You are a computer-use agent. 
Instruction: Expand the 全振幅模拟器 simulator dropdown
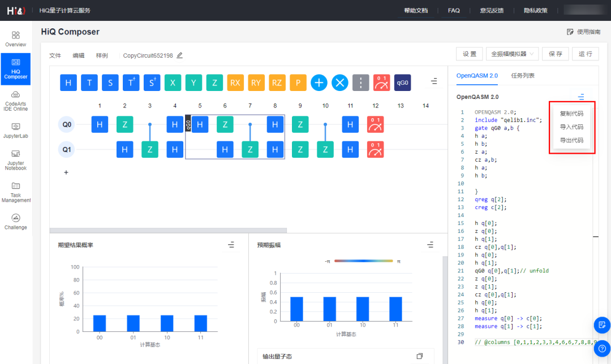[x=512, y=54]
